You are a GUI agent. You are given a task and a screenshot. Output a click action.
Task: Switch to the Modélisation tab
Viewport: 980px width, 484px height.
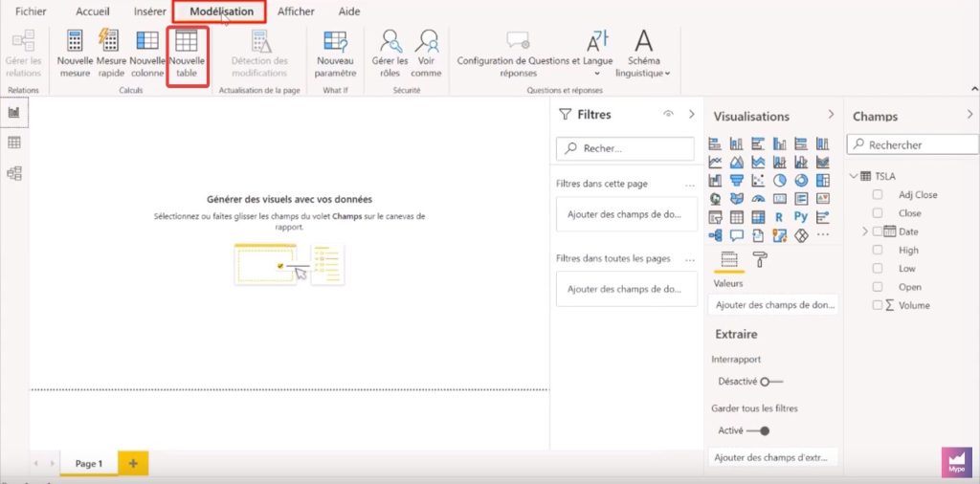click(221, 11)
